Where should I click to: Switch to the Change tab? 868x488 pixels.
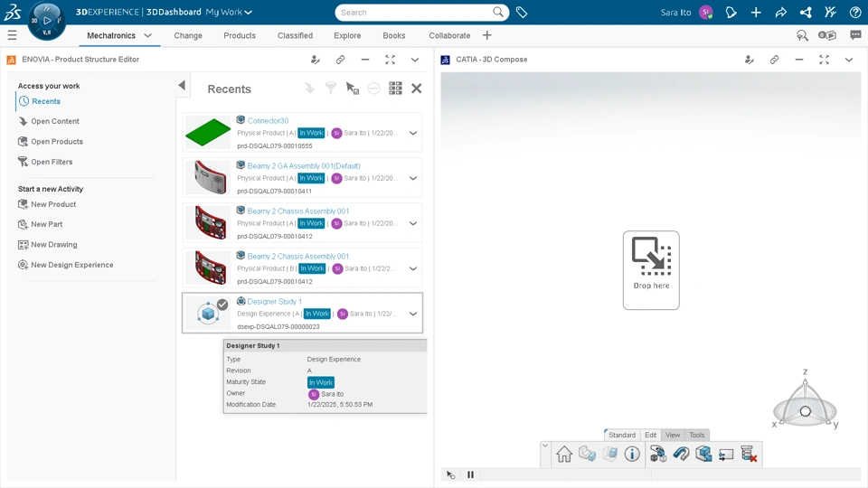point(188,35)
